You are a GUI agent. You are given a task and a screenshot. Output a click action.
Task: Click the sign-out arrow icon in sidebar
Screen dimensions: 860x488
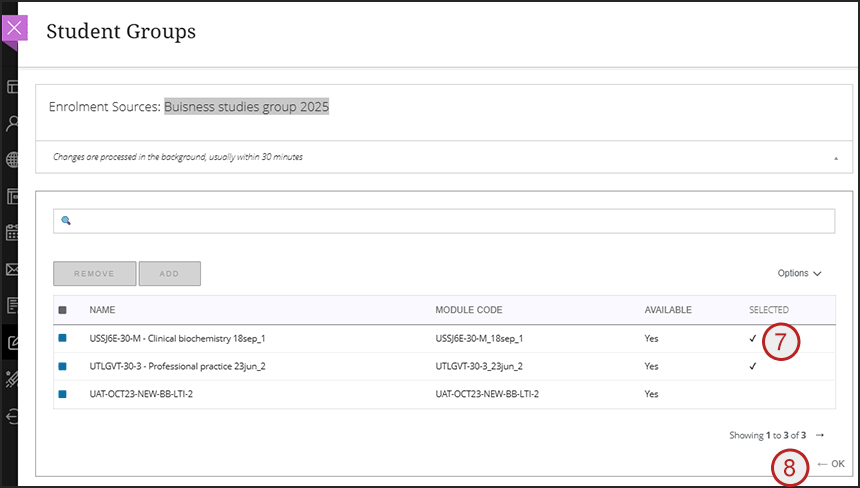click(x=13, y=417)
